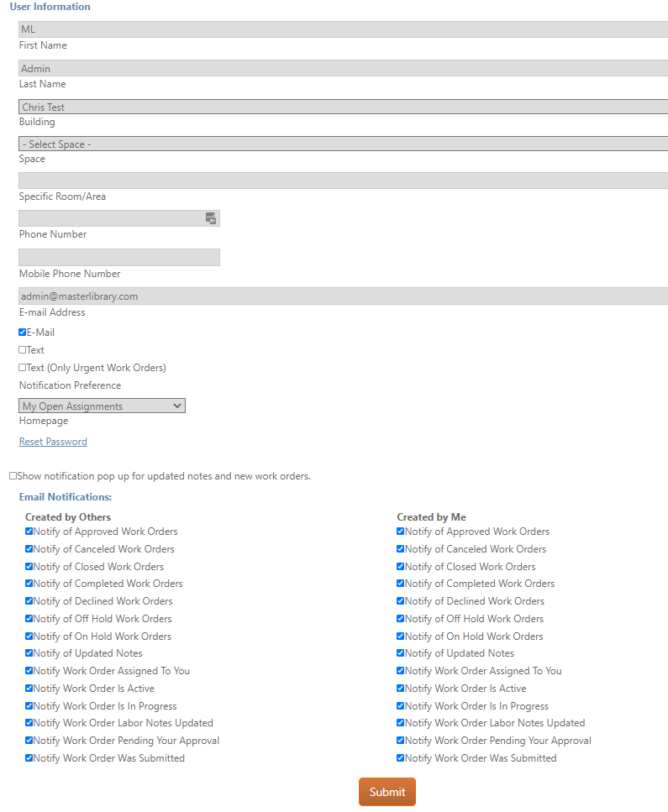Toggle Created by Me Work Order Is In Progress
Screen dimensions: 668x812
pyautogui.click(x=401, y=706)
